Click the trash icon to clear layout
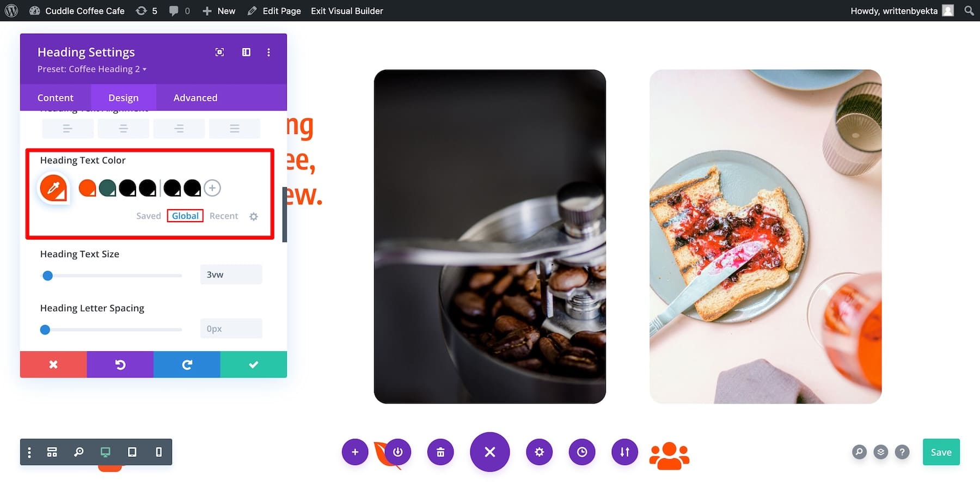This screenshot has height=482, width=980. pyautogui.click(x=440, y=452)
